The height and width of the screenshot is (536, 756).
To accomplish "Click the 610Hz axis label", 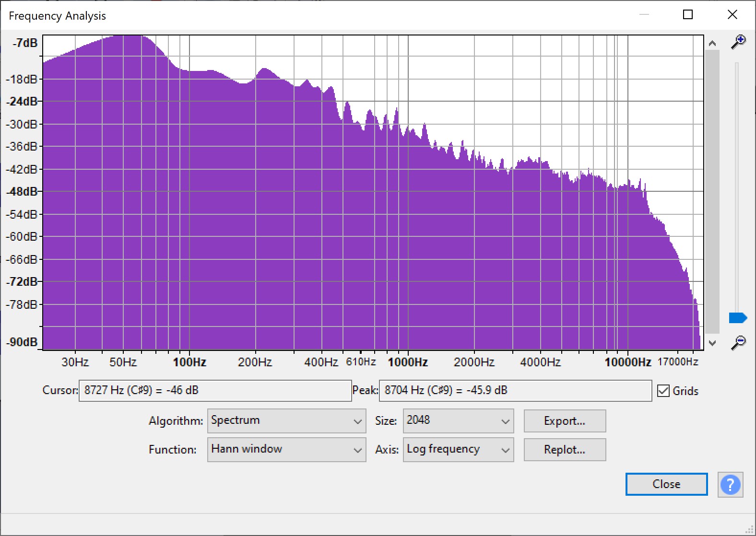I will [361, 361].
